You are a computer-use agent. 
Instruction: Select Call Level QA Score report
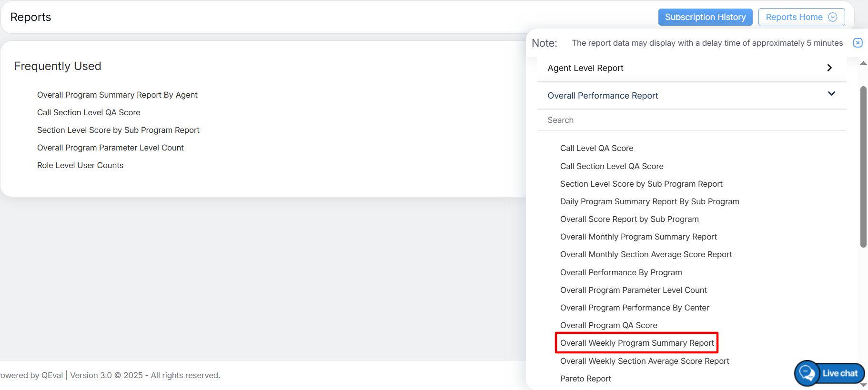(x=596, y=148)
